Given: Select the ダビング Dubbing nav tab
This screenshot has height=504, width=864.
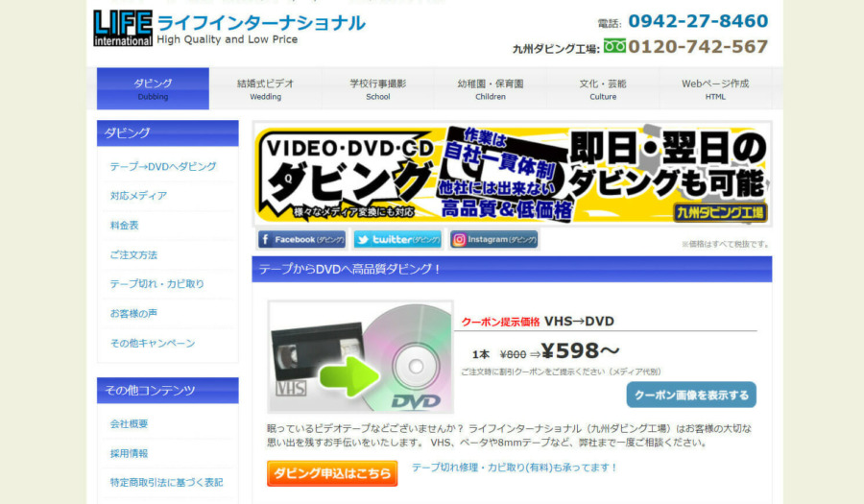Looking at the screenshot, I should pyautogui.click(x=153, y=88).
